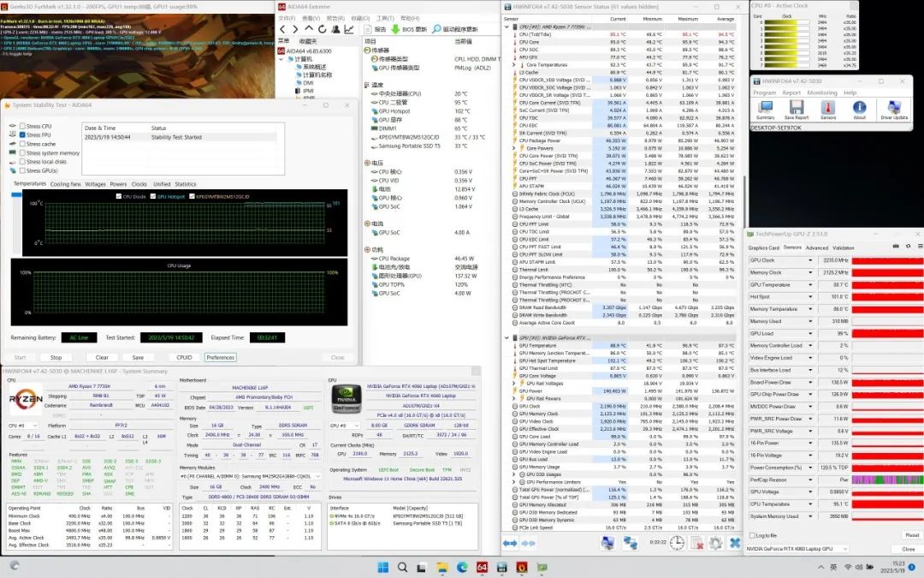Open the Monitoring menu in HWiNFO64
924x578 pixels.
(x=822, y=92)
